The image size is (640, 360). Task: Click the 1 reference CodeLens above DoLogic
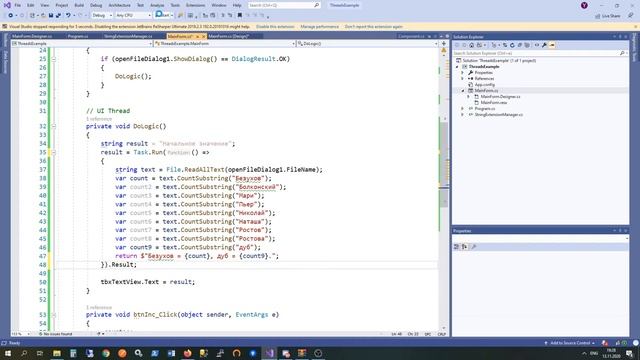point(98,119)
